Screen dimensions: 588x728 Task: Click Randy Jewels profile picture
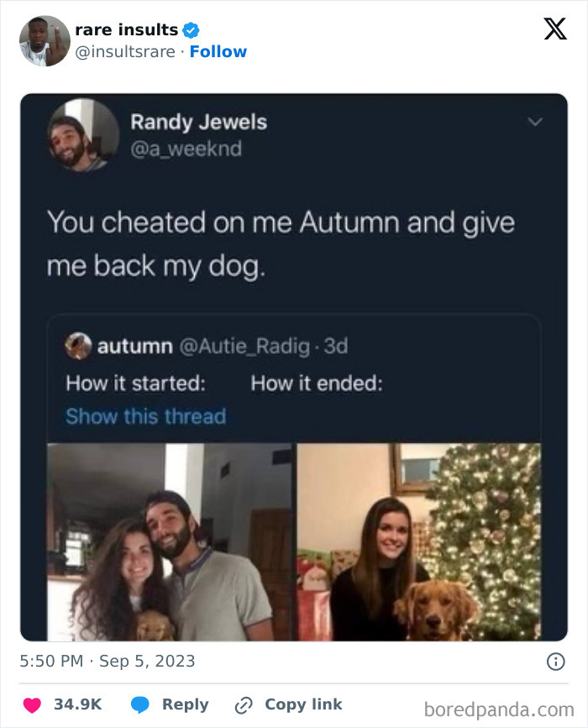(x=83, y=135)
